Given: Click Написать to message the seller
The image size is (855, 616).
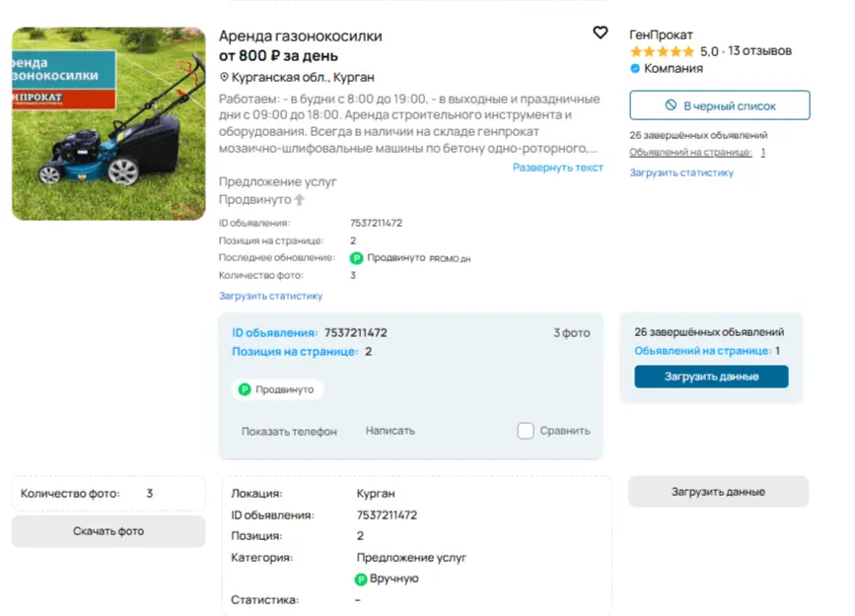Looking at the screenshot, I should tap(391, 431).
